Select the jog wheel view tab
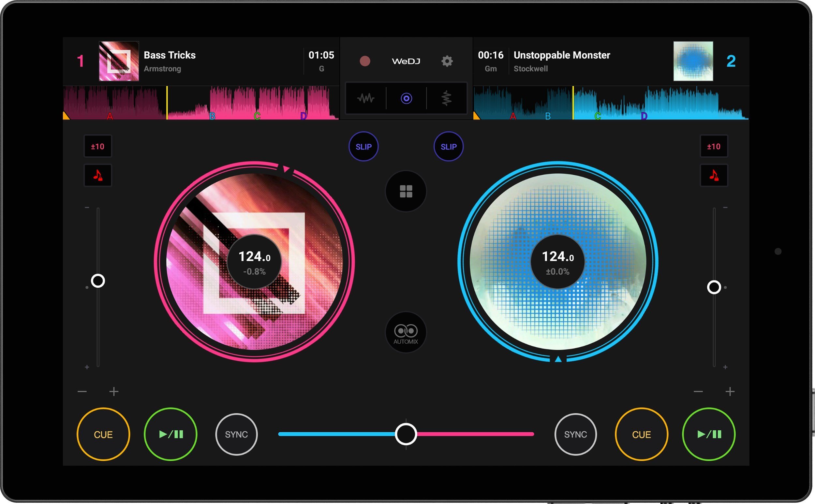Viewport: 815px width, 504px height. click(406, 98)
